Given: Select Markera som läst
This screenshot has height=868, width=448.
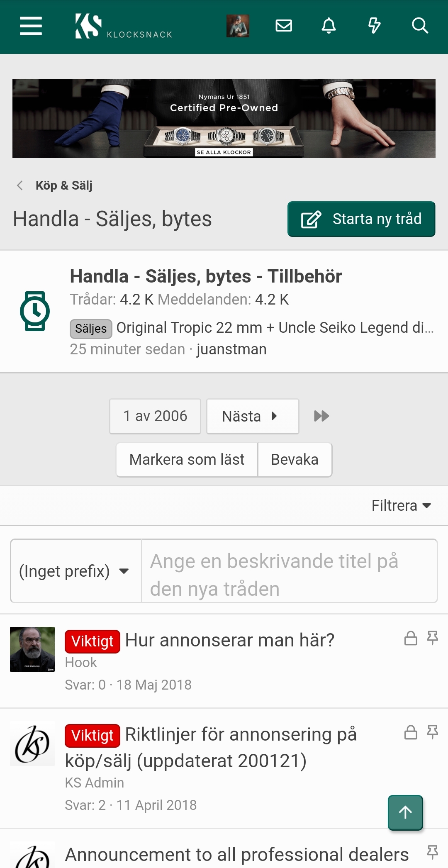Looking at the screenshot, I should (x=187, y=460).
